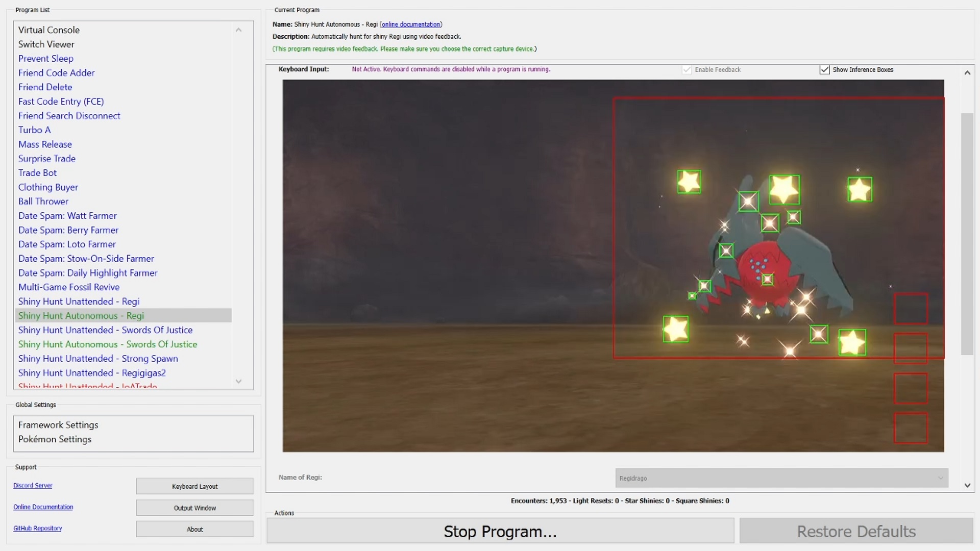Viewport: 980px width, 551px height.
Task: Select Turbo A from program list
Action: (35, 130)
